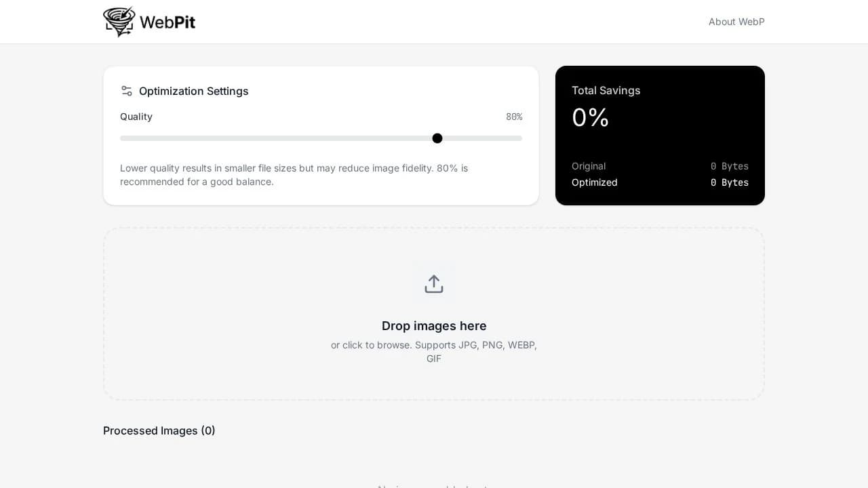Image resolution: width=868 pixels, height=488 pixels.
Task: Click the Quality slider handle
Action: click(437, 138)
